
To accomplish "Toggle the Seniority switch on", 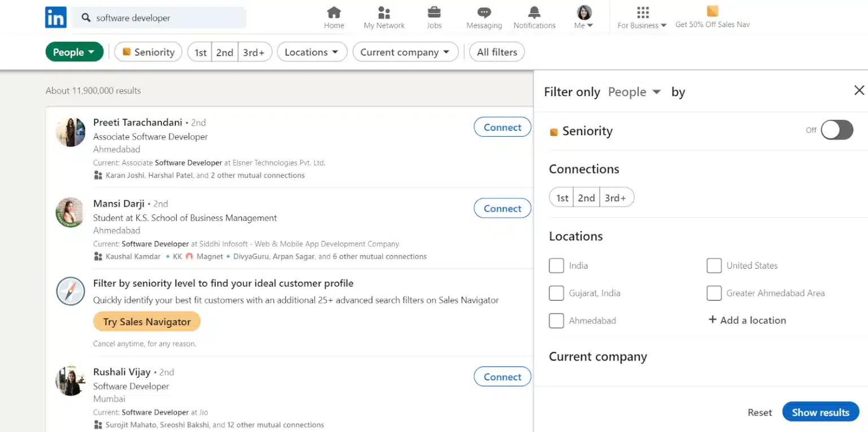I will pyautogui.click(x=837, y=130).
